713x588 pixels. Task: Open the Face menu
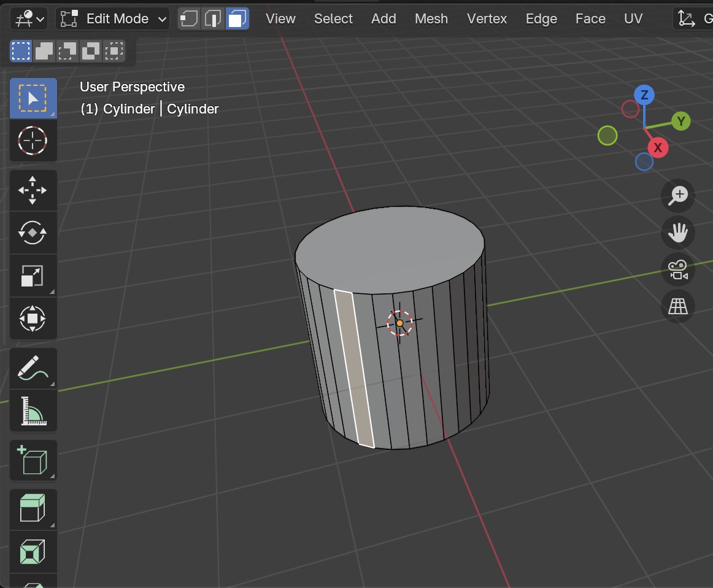[x=590, y=18]
